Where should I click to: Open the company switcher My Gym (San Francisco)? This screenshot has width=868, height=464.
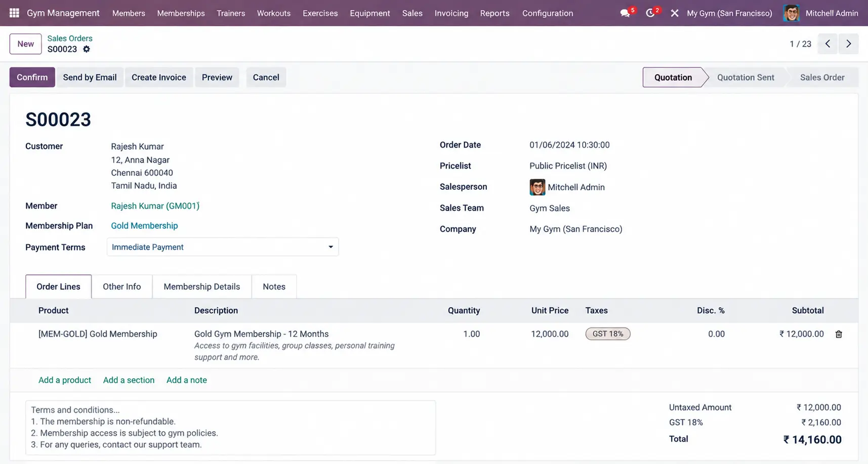pyautogui.click(x=729, y=13)
